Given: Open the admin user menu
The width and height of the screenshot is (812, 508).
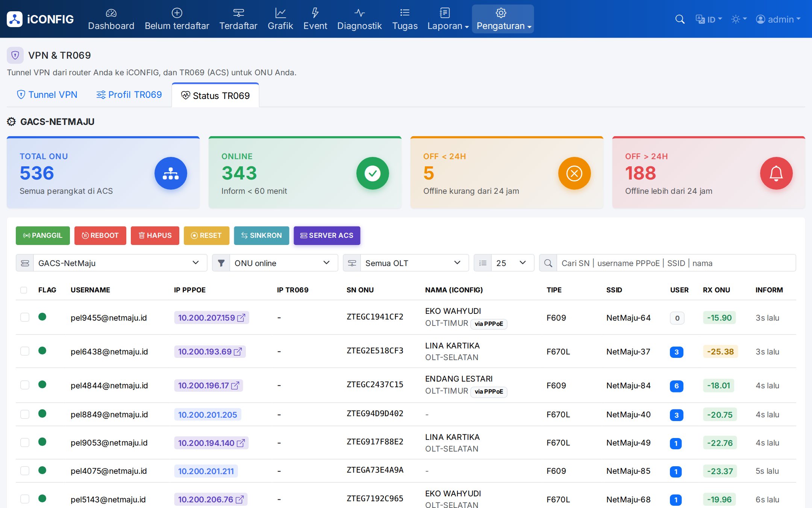Looking at the screenshot, I should 778,19.
